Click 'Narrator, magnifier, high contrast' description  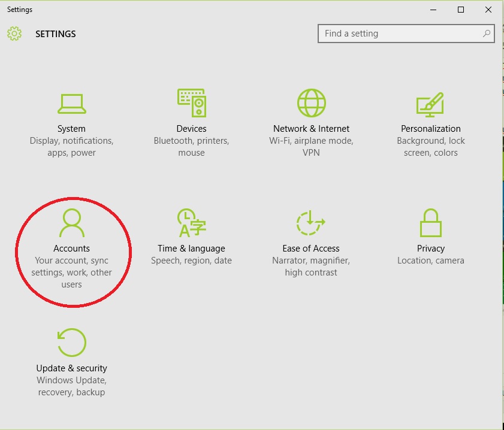tap(311, 267)
